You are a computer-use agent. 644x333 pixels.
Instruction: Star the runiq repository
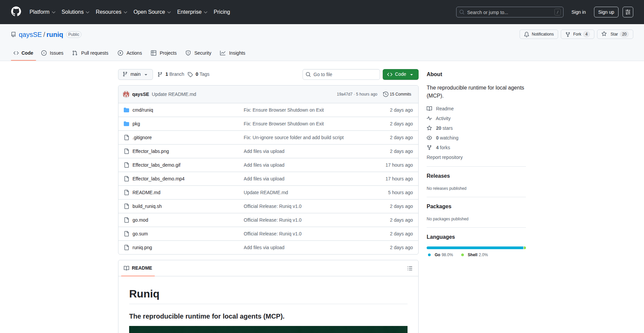click(x=614, y=34)
